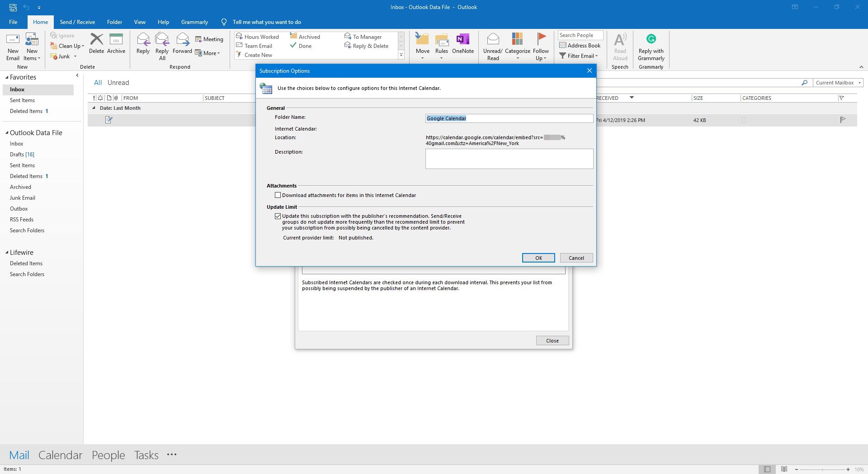Open the Junk Email folder

pyautogui.click(x=23, y=198)
